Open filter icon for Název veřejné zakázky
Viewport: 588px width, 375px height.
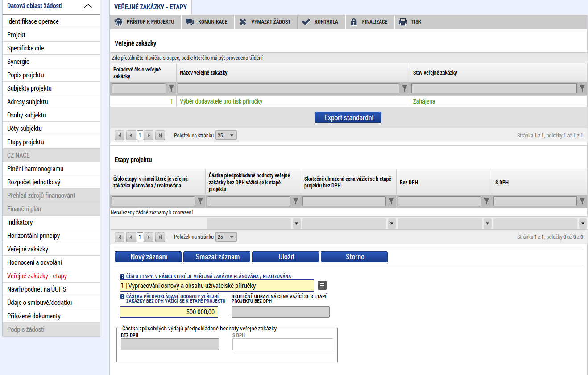click(x=404, y=88)
